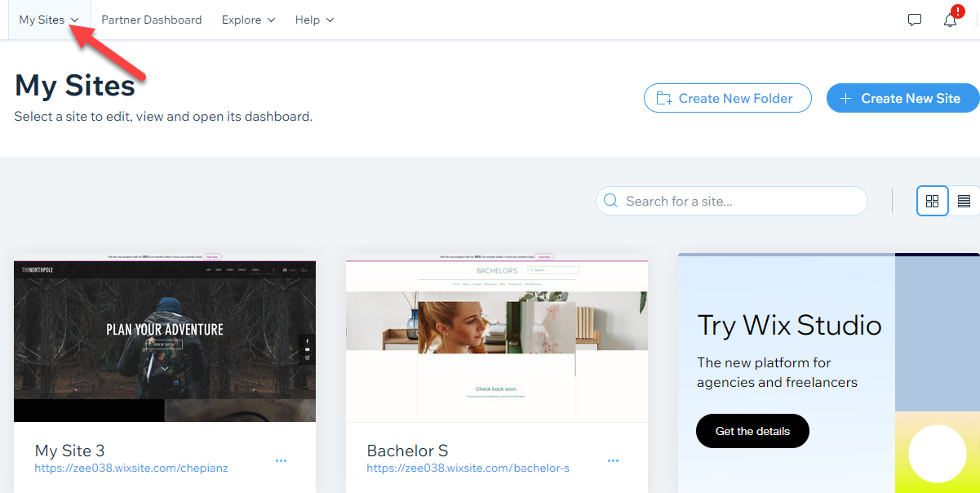The image size is (980, 493).
Task: Expand the Explore menu
Action: point(248,20)
